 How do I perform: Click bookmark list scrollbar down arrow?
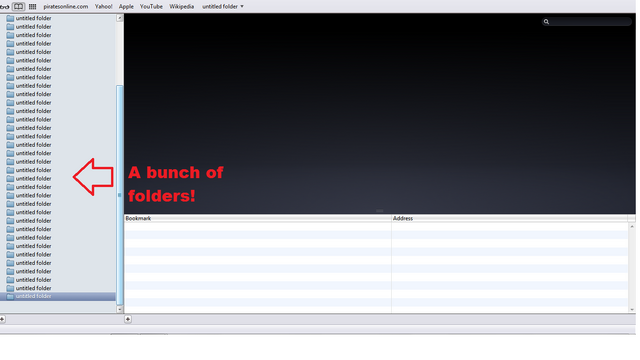(632, 309)
